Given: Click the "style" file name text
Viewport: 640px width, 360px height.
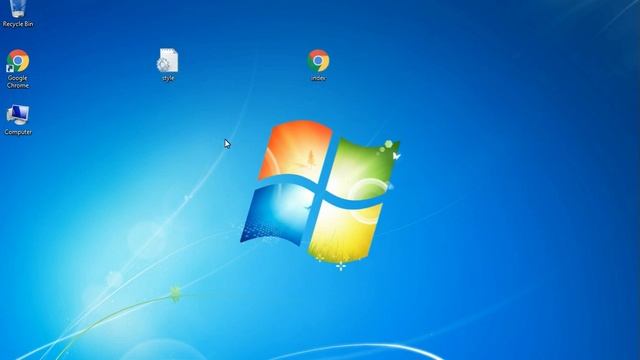Looking at the screenshot, I should pyautogui.click(x=168, y=78).
